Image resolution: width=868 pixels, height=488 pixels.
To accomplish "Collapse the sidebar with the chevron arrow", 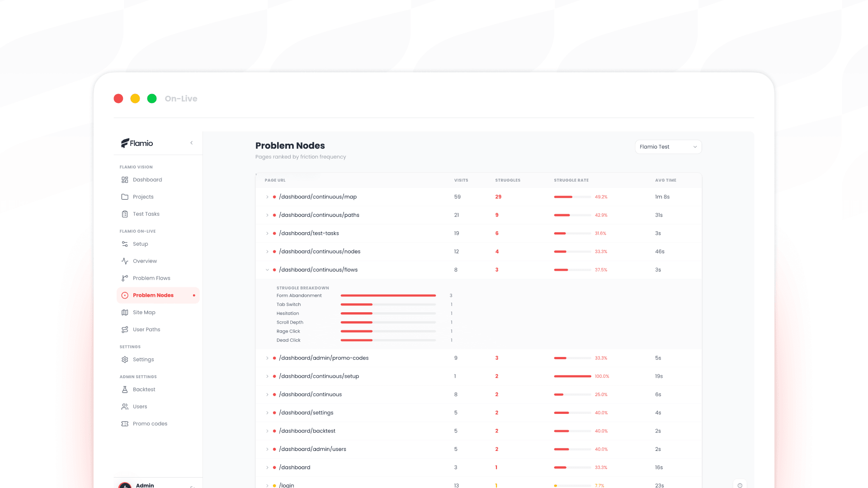I will 192,143.
